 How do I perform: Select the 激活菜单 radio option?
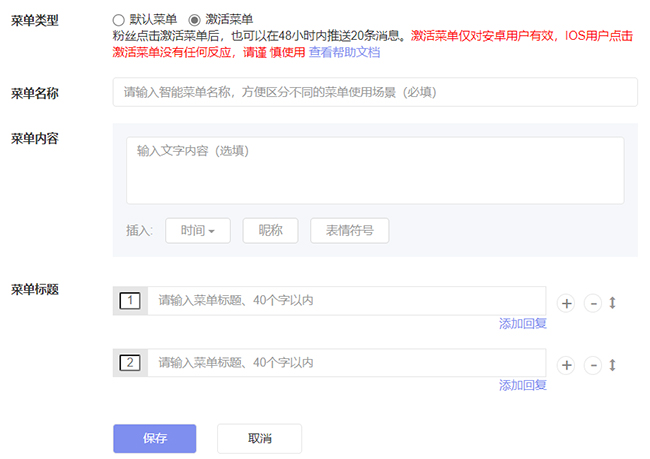pyautogui.click(x=194, y=20)
